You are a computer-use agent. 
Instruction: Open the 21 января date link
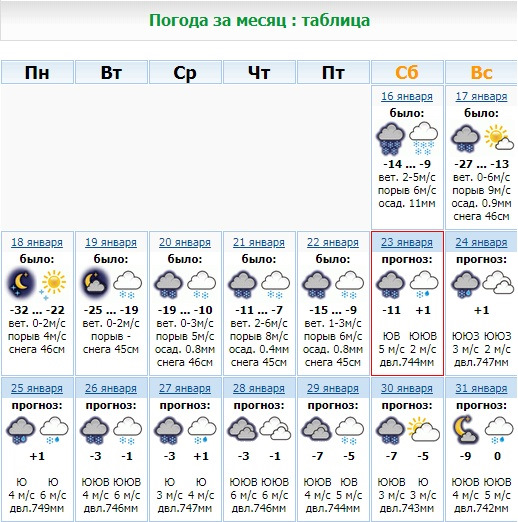click(x=259, y=242)
